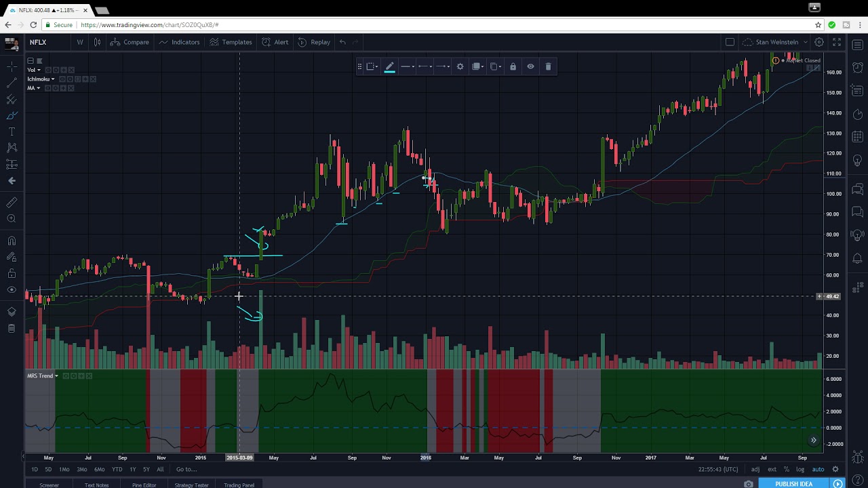
Task: Open chart properties gear in top bar
Action: (819, 42)
